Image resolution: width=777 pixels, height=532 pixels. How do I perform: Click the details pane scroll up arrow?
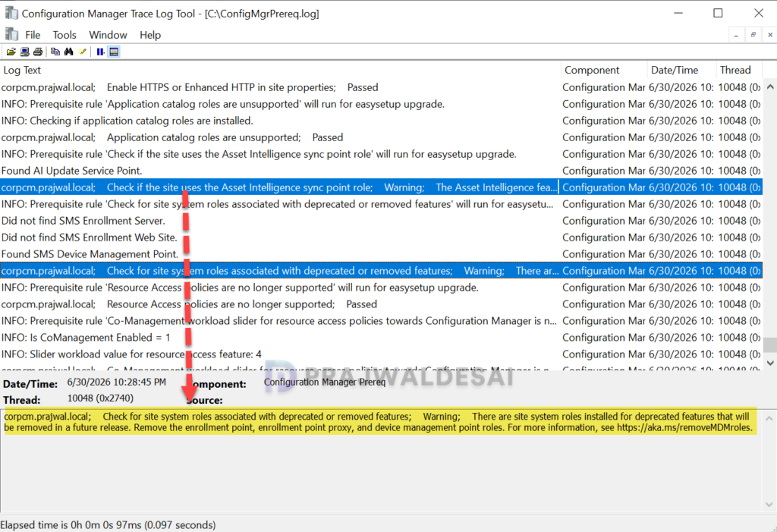tap(769, 418)
